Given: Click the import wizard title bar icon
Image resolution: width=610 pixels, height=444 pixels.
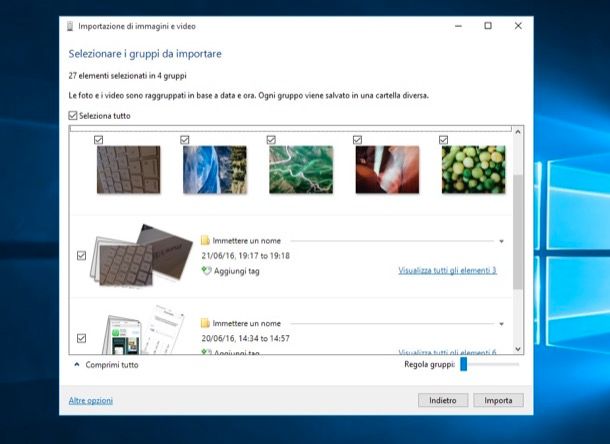Looking at the screenshot, I should [x=68, y=26].
